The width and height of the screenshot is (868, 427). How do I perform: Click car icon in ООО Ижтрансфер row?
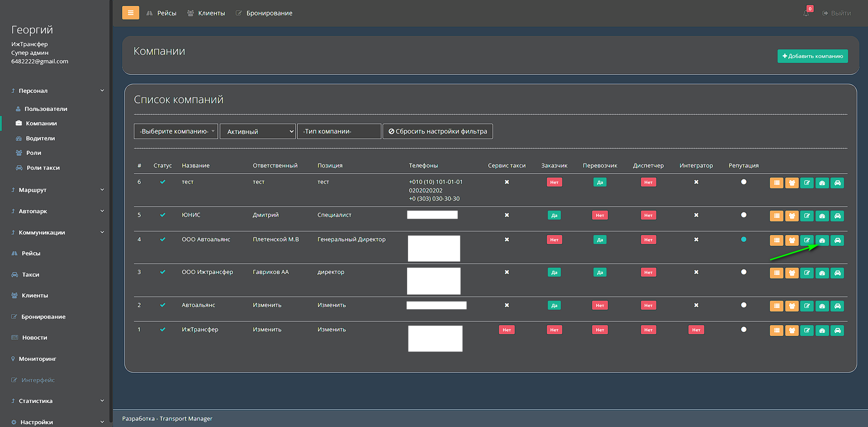(x=837, y=273)
